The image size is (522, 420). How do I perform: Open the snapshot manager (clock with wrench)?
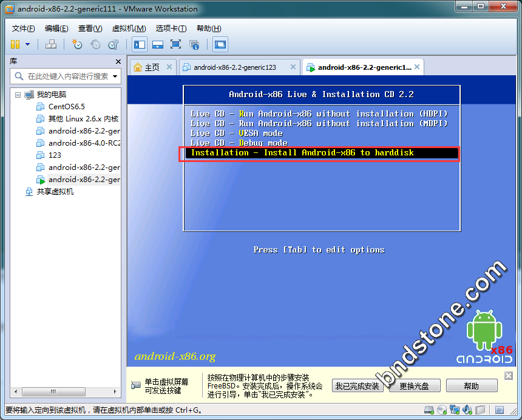(x=114, y=44)
